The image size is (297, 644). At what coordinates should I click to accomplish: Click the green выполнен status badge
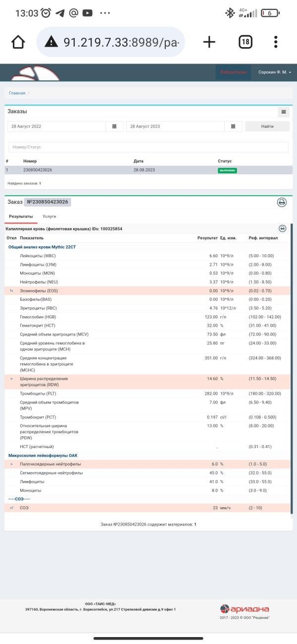click(x=227, y=170)
